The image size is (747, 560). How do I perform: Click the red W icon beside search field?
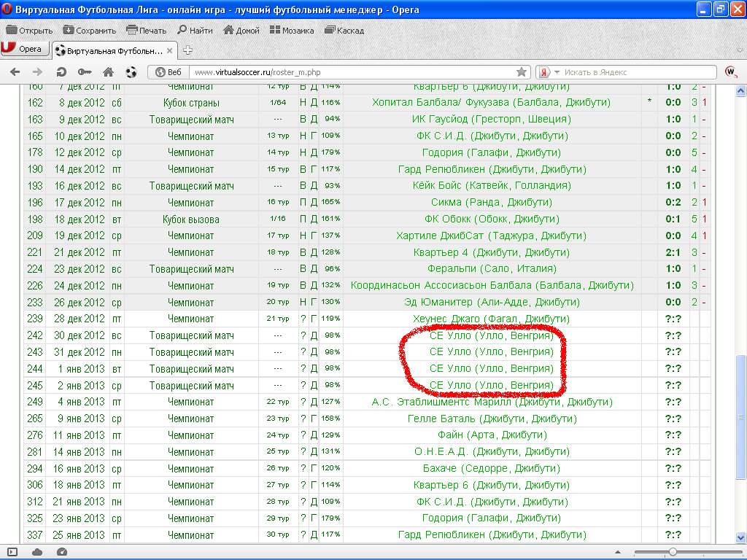[x=731, y=72]
